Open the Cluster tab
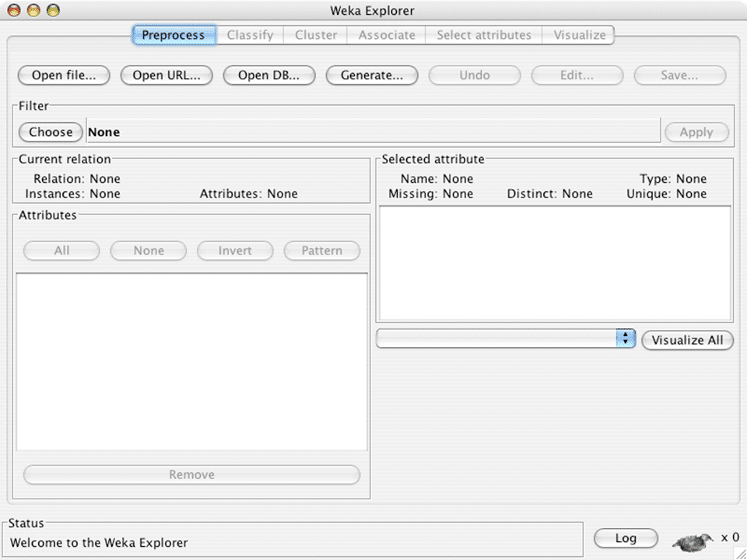 pyautogui.click(x=316, y=35)
